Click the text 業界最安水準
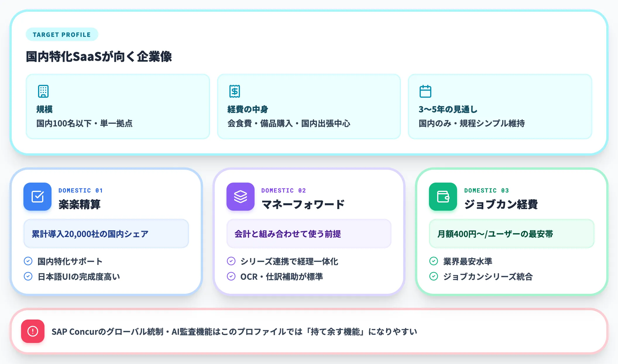618x364 pixels. pyautogui.click(x=468, y=261)
